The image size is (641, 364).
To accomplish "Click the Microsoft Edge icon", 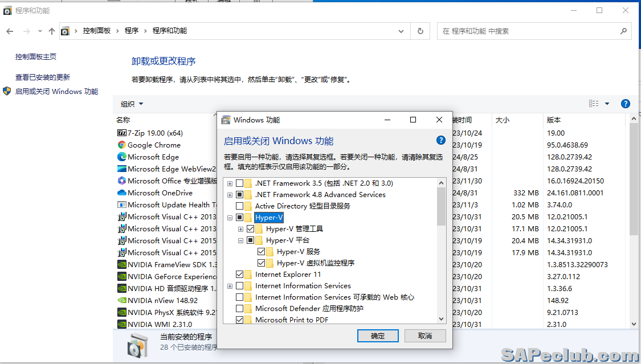I will pyautogui.click(x=121, y=157).
